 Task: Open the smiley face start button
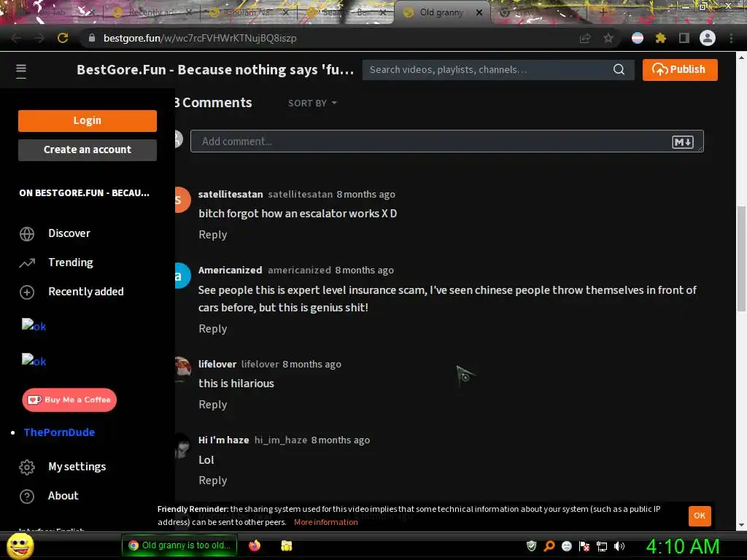[20, 545]
